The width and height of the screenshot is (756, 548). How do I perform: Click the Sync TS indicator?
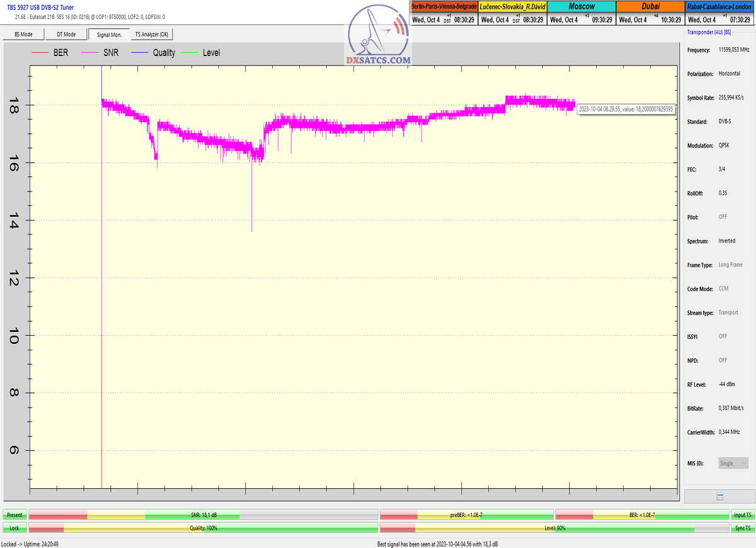coord(742,528)
